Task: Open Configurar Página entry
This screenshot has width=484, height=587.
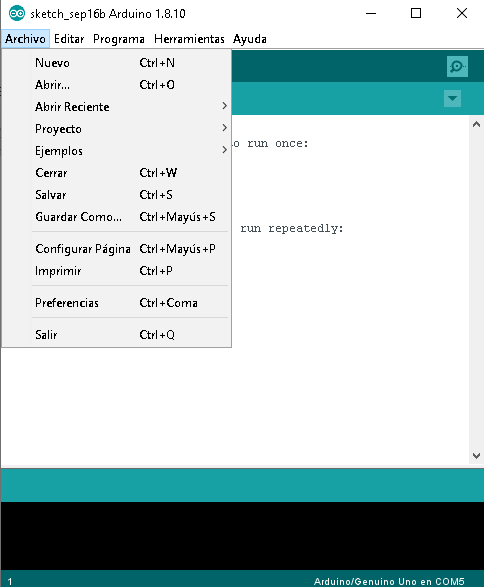Action: pos(116,249)
